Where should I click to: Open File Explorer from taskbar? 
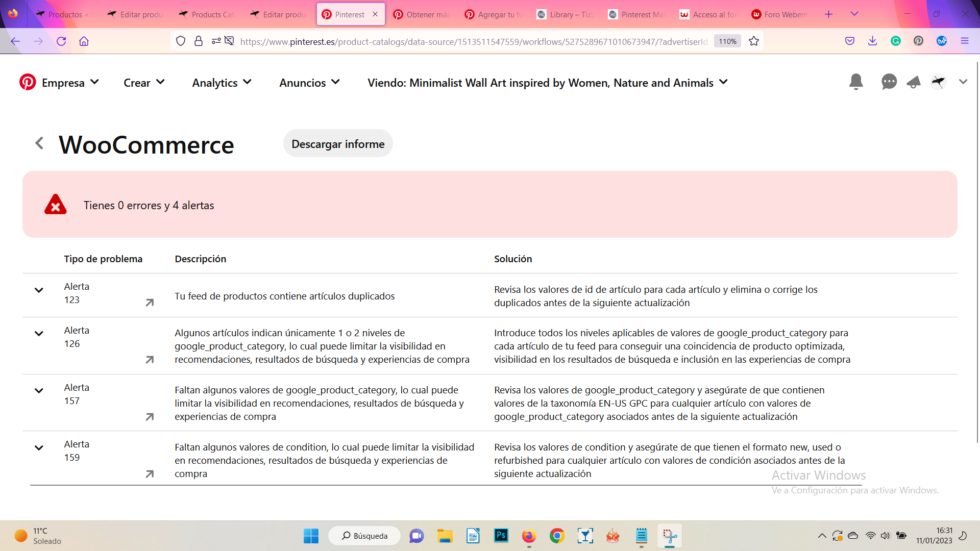point(445,536)
